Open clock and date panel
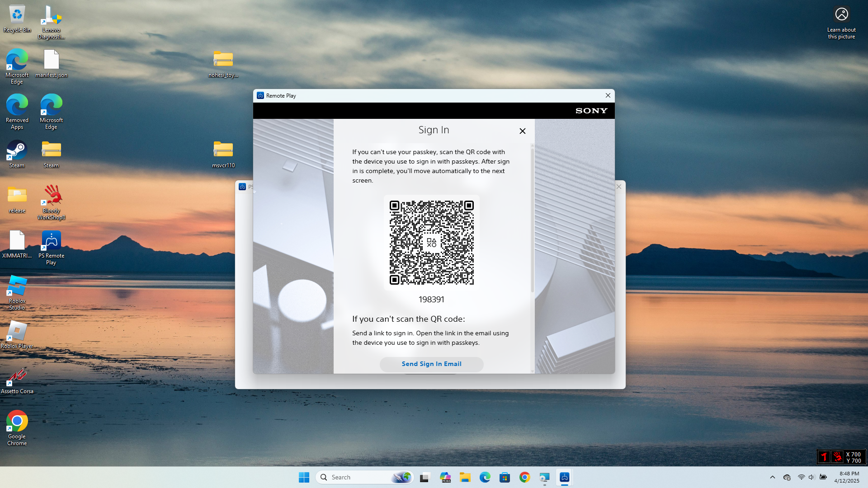This screenshot has height=488, width=868. (x=846, y=477)
